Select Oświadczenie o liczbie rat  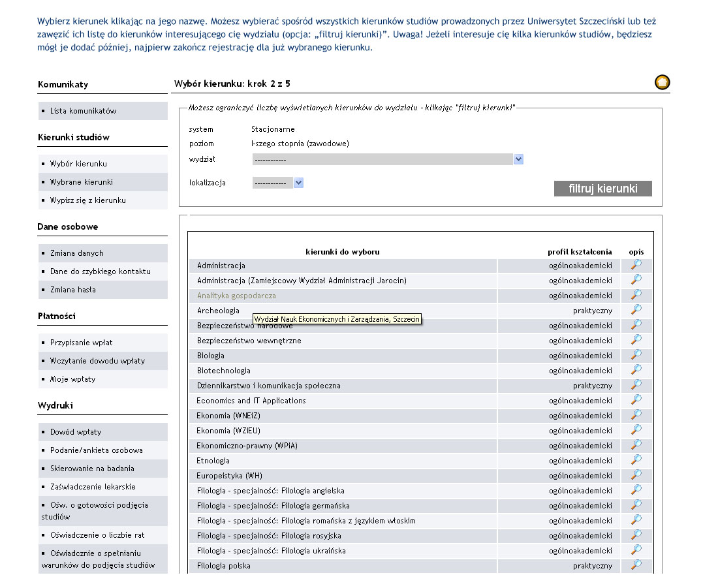[97, 535]
